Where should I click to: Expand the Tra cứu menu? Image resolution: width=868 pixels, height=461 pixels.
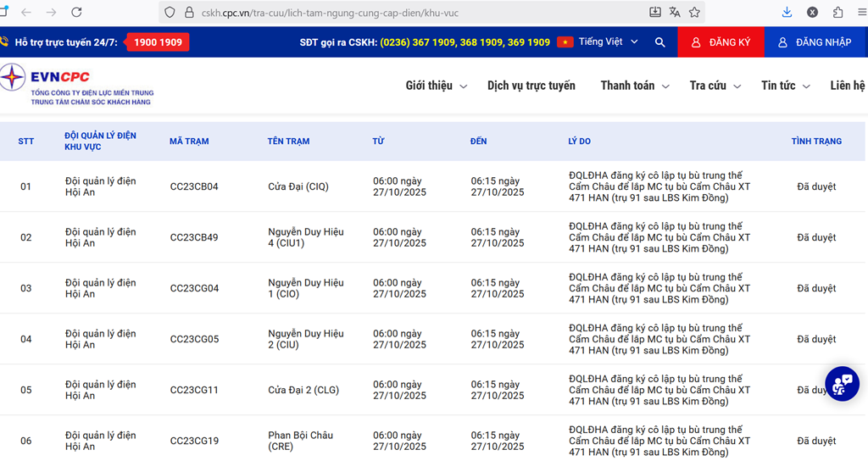click(x=715, y=86)
